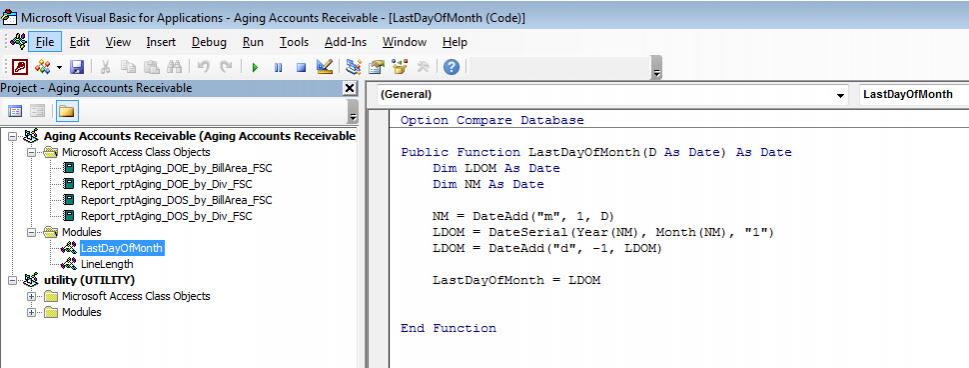Click the 'Public Function LastDayOfMonth' code line
Viewport: 969px width, 368px height.
(x=596, y=152)
